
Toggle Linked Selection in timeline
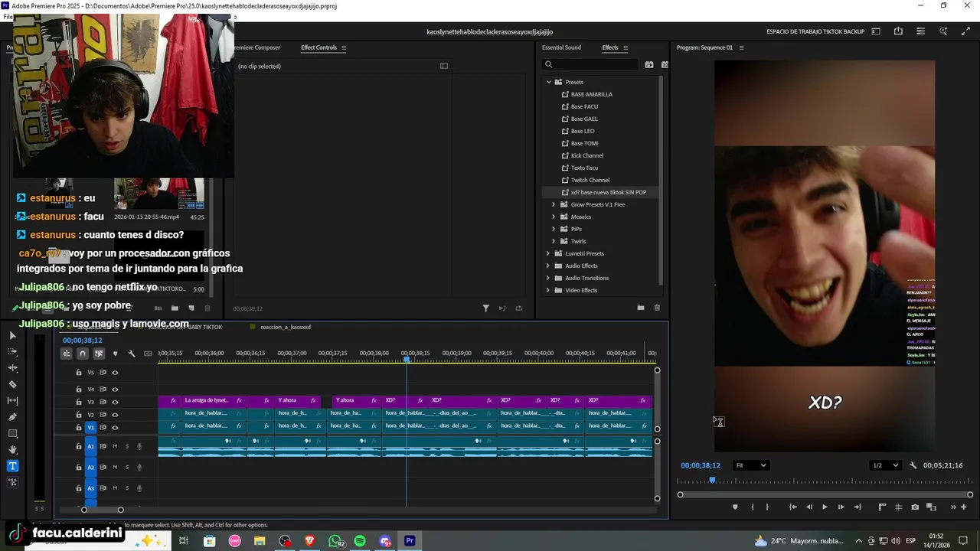pos(99,354)
